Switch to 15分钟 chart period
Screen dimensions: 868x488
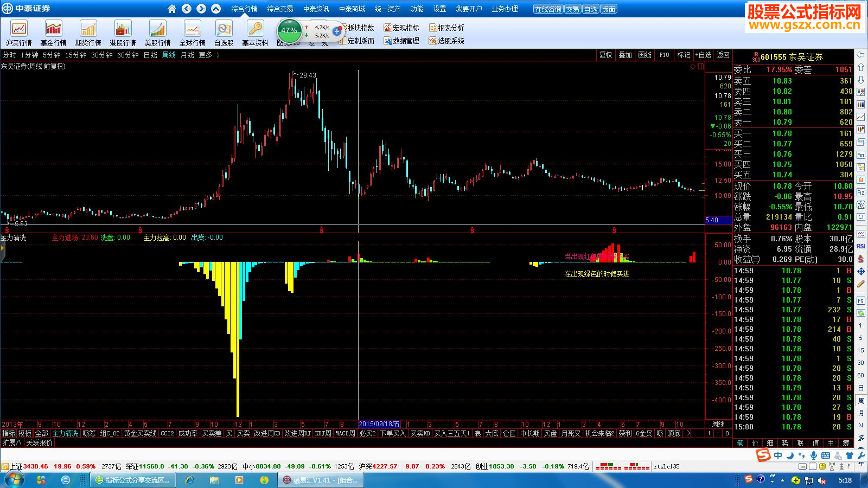[76, 55]
